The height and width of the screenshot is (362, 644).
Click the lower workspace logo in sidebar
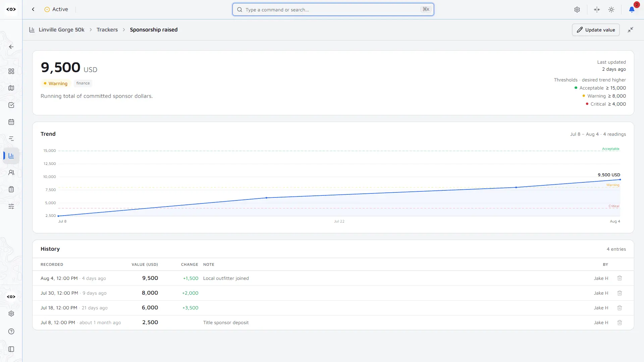click(x=11, y=297)
